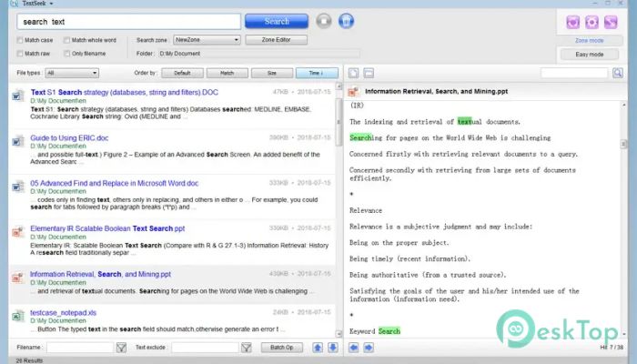Open the Search zone dropdown
The image size is (637, 364).
coord(207,40)
